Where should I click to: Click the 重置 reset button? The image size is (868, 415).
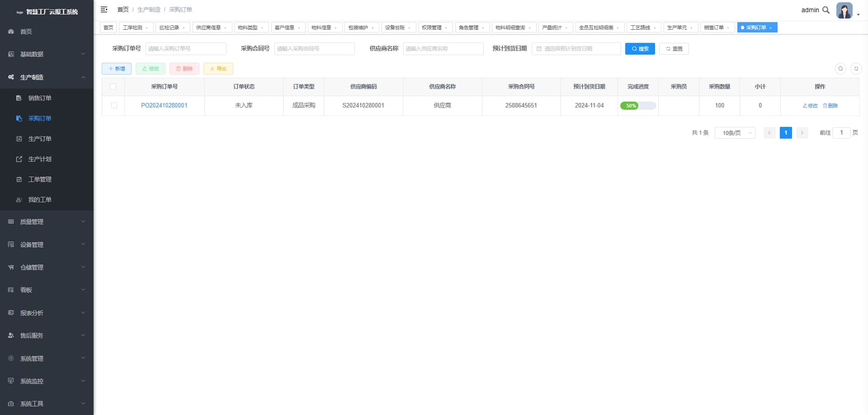click(674, 49)
